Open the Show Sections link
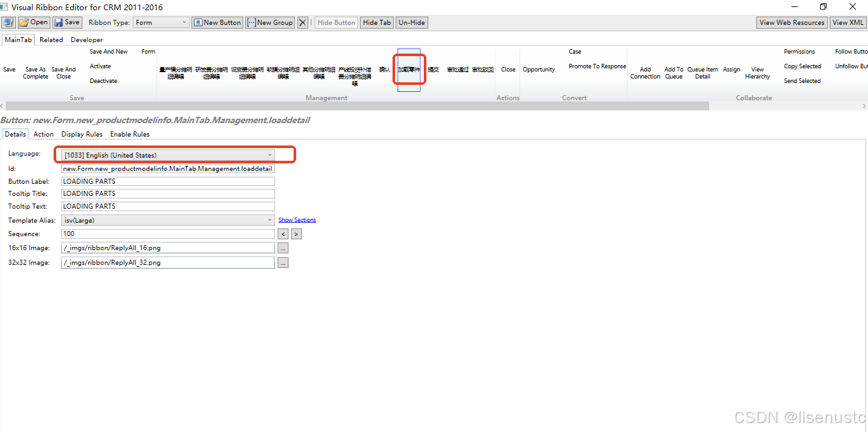Image resolution: width=868 pixels, height=432 pixels. pos(297,220)
